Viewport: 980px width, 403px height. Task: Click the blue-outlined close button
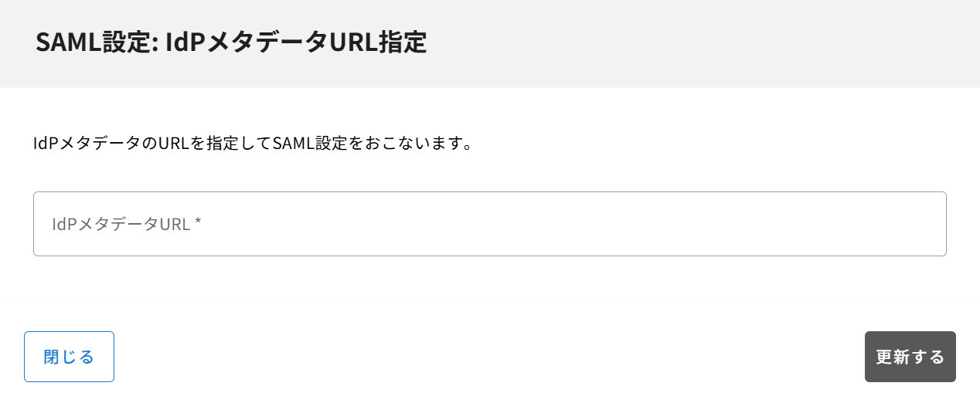pos(69,357)
